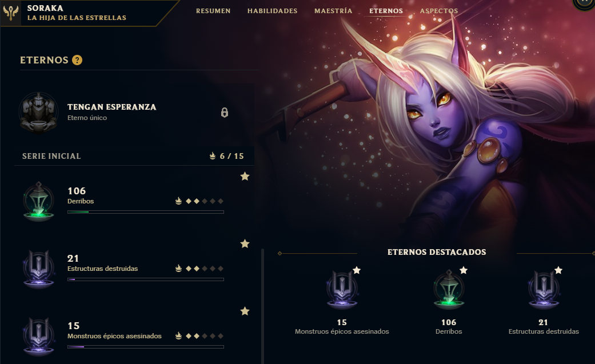Click Estructuras destruidas emblem in left list
The width and height of the screenshot is (595, 364).
coord(38,269)
